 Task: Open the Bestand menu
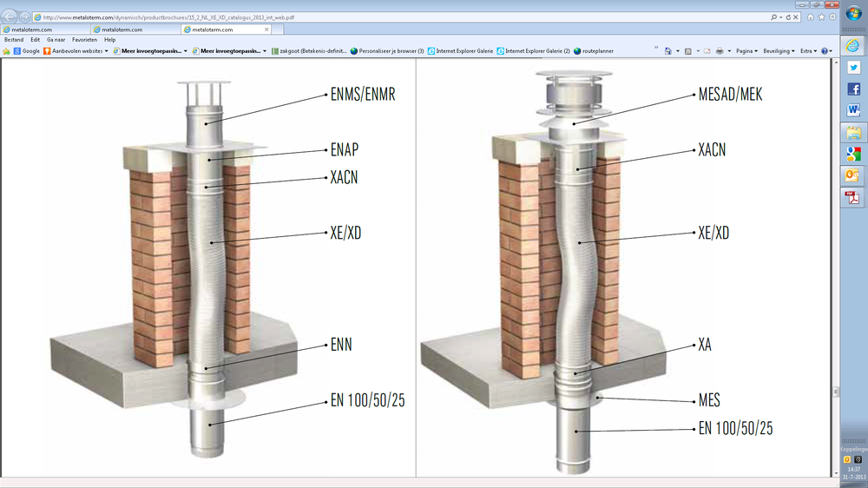[x=14, y=40]
